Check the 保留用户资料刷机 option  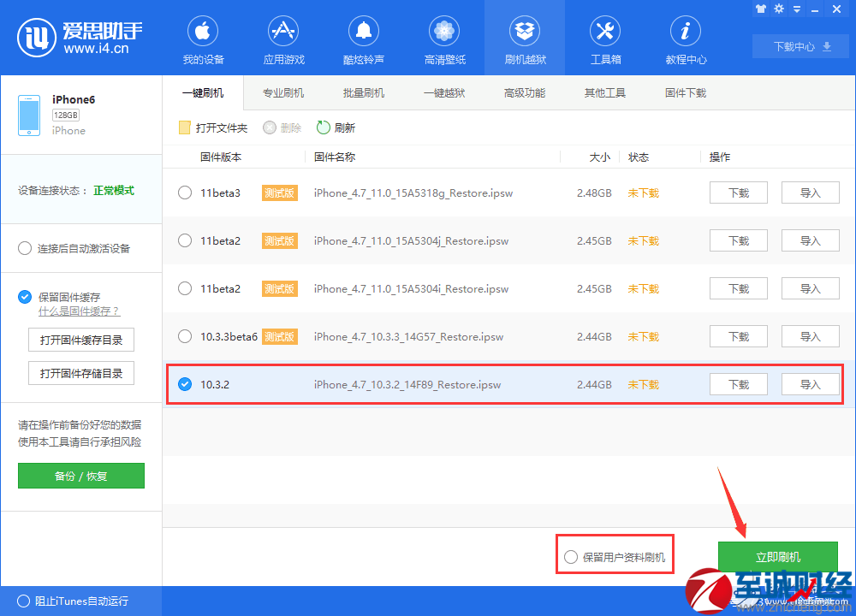click(x=571, y=555)
